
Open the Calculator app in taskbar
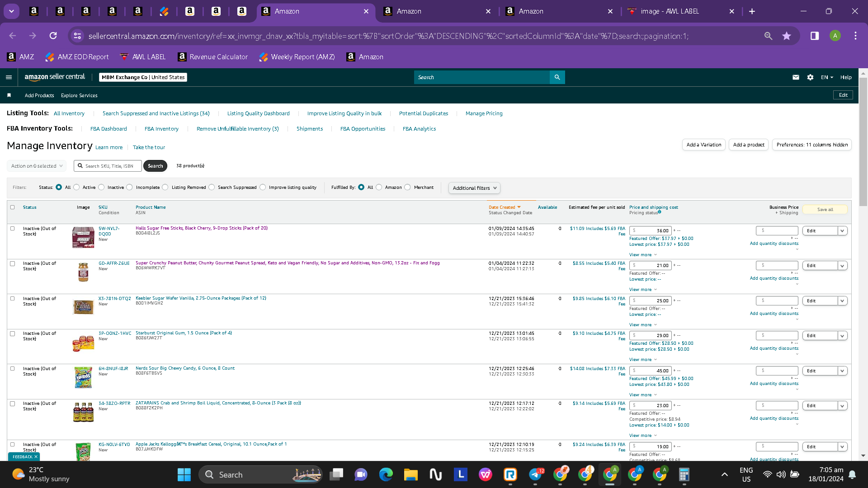click(x=684, y=474)
